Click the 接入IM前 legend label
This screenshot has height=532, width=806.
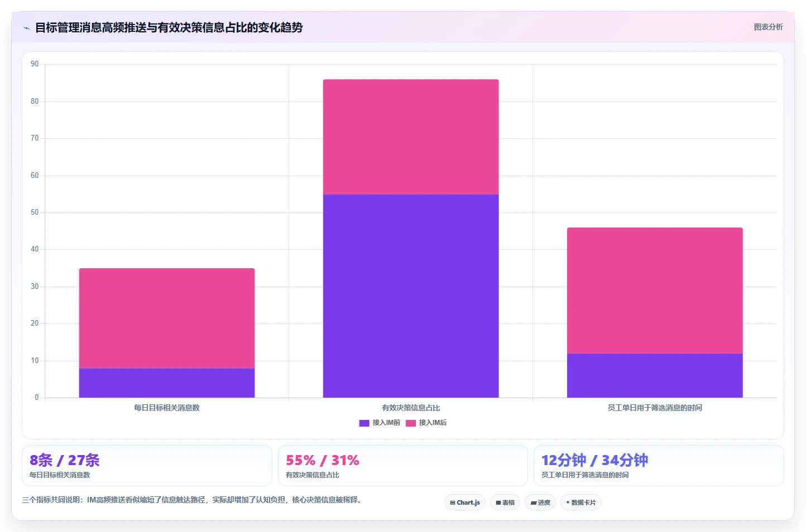point(386,423)
